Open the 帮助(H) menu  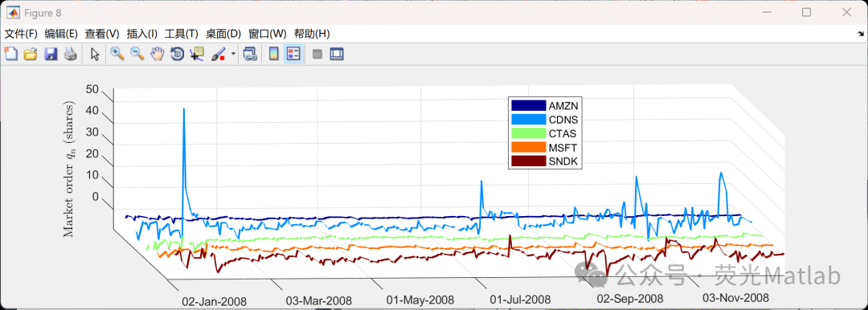[x=312, y=34]
